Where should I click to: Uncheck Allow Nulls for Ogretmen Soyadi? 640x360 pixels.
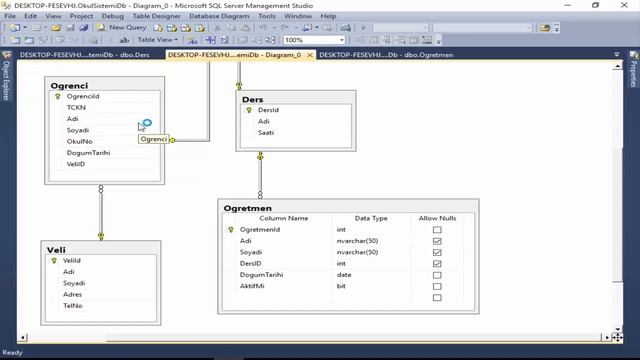tap(437, 253)
